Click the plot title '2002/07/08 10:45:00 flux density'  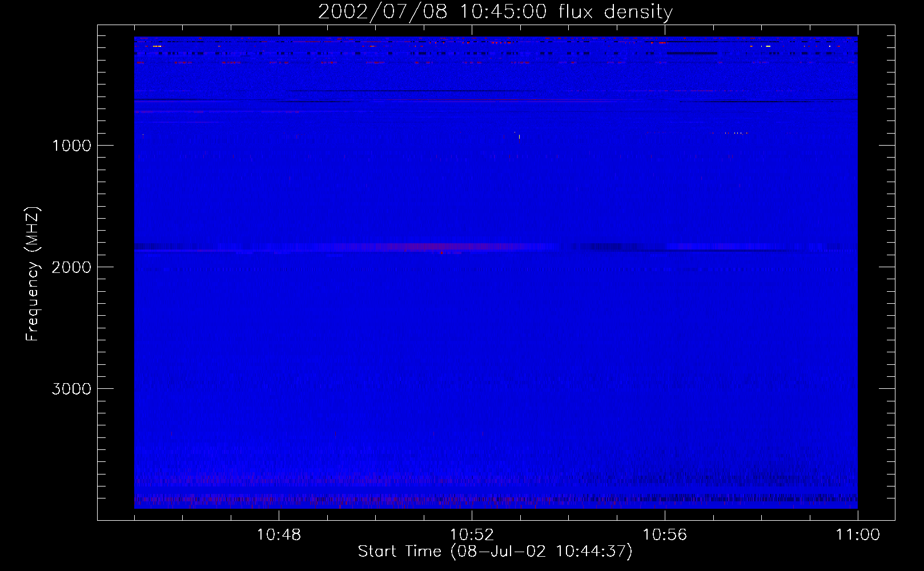pos(495,12)
